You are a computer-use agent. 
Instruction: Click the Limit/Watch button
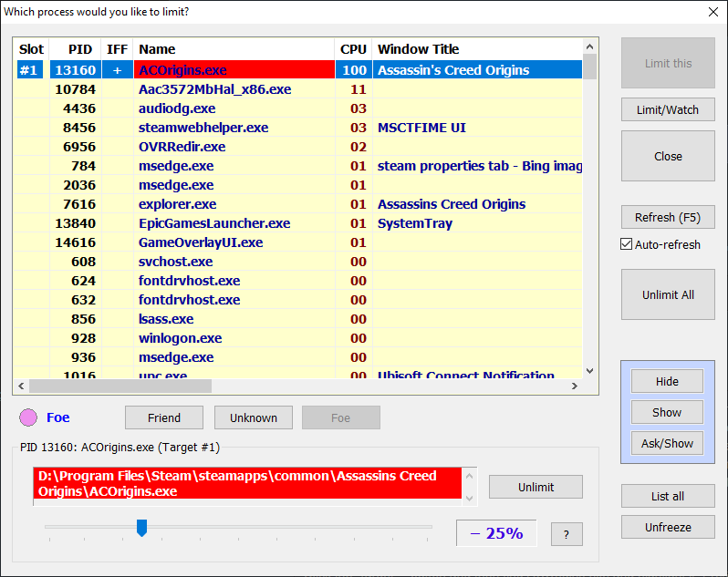(668, 109)
